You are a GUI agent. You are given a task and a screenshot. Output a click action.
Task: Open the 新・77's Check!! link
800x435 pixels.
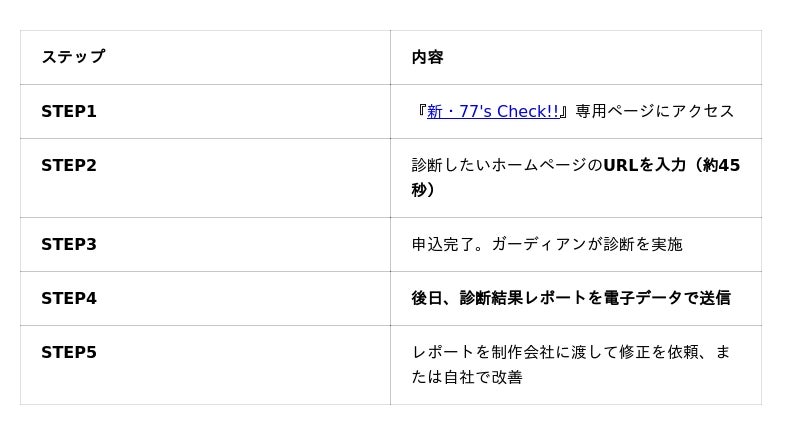tap(493, 111)
